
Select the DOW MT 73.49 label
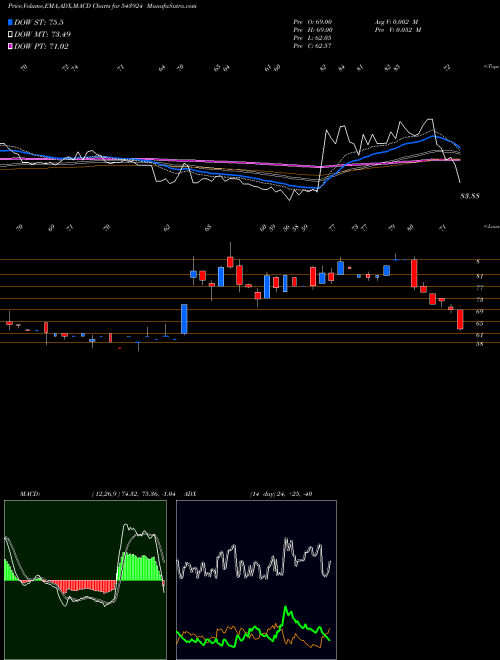[x=43, y=35]
